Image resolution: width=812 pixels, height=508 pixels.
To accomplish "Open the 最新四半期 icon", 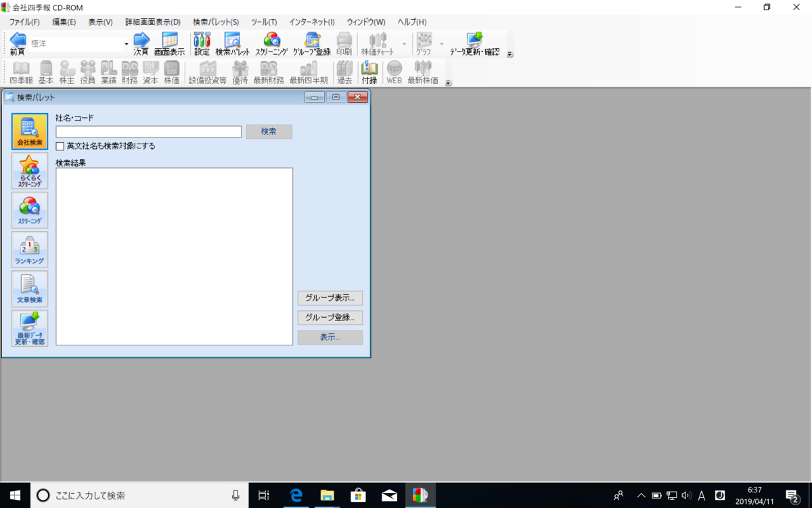I will (309, 72).
